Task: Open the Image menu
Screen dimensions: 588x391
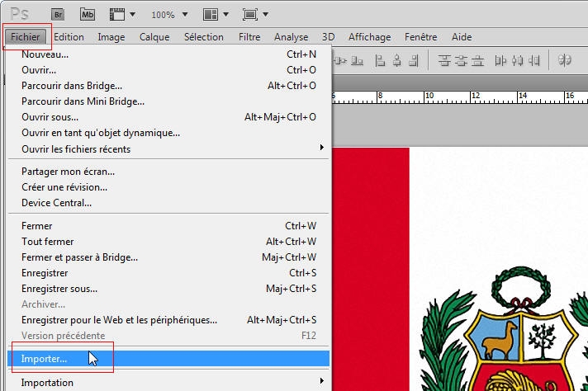Action: (x=111, y=36)
